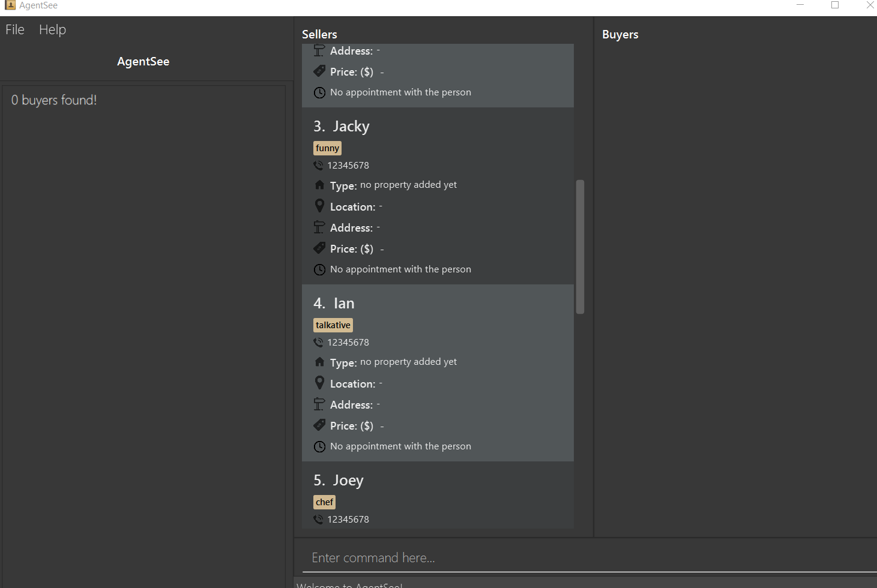Click the AgentSee heading in left panel
The width and height of the screenshot is (877, 588).
pos(143,61)
